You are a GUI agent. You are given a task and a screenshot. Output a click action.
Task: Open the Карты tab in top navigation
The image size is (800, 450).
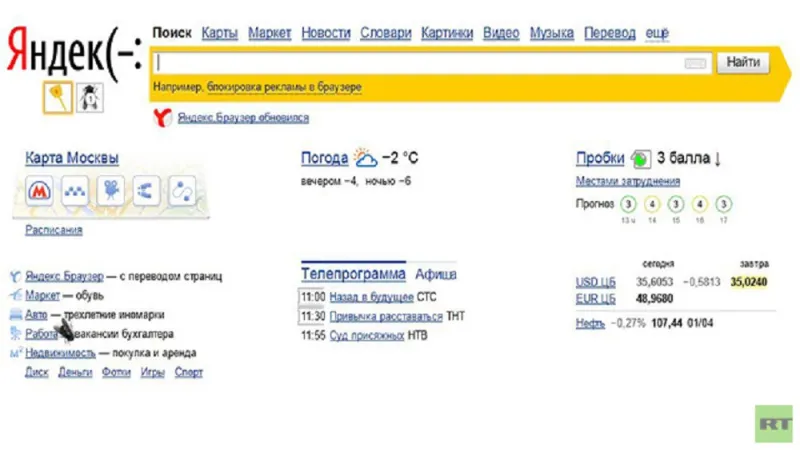click(219, 33)
